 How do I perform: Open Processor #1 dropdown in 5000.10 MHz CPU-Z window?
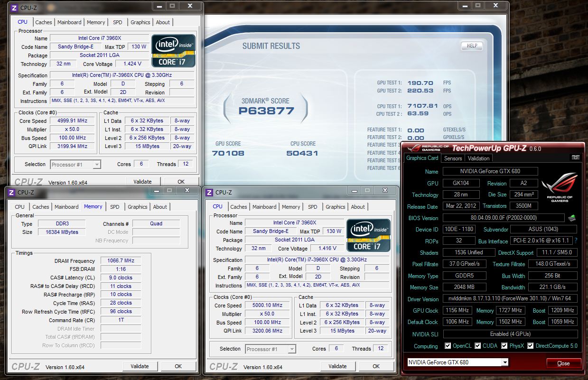tap(292, 349)
